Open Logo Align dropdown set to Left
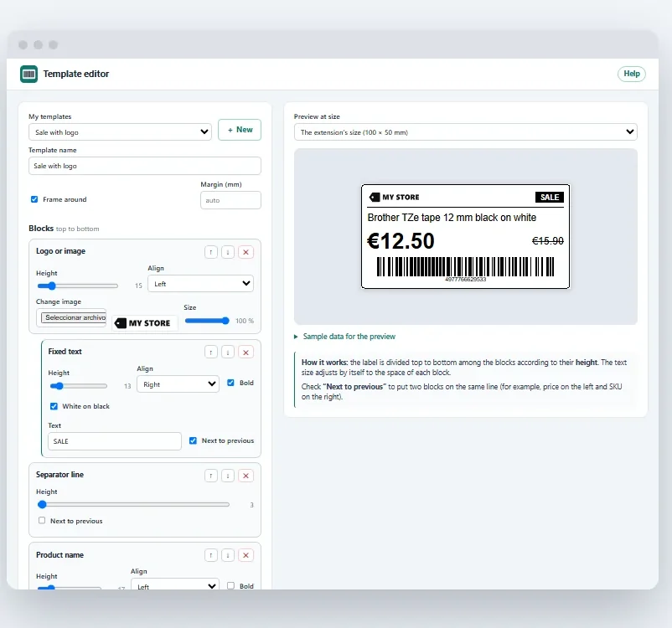Viewport: 672px width, 628px height. pyautogui.click(x=200, y=284)
